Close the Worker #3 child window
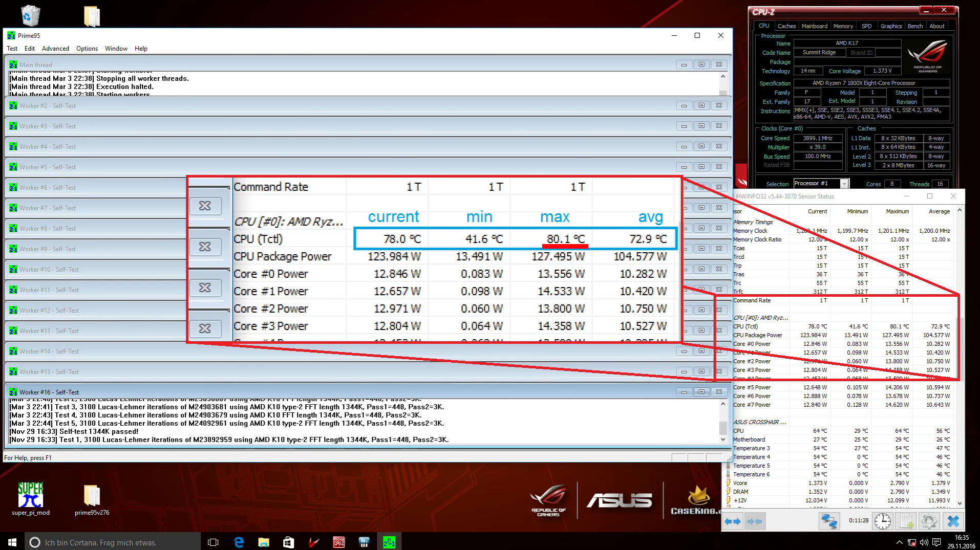 (x=719, y=126)
